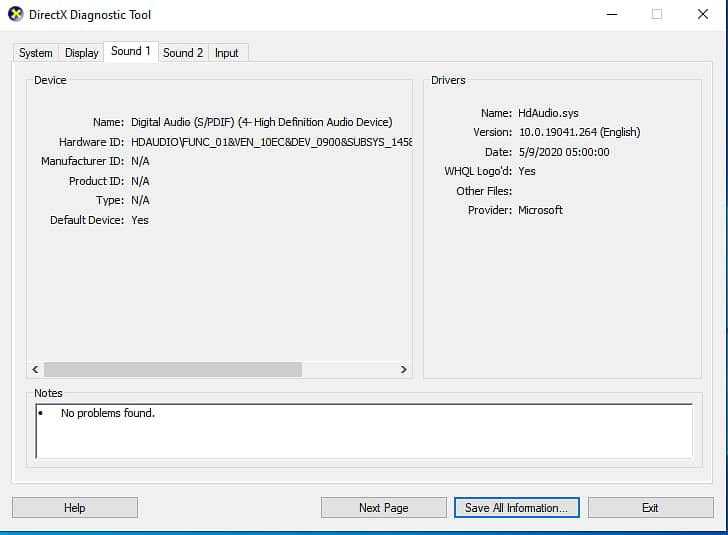Click device name 'Digital Audio (S/PDIF)' value
This screenshot has width=728, height=535.
261,122
